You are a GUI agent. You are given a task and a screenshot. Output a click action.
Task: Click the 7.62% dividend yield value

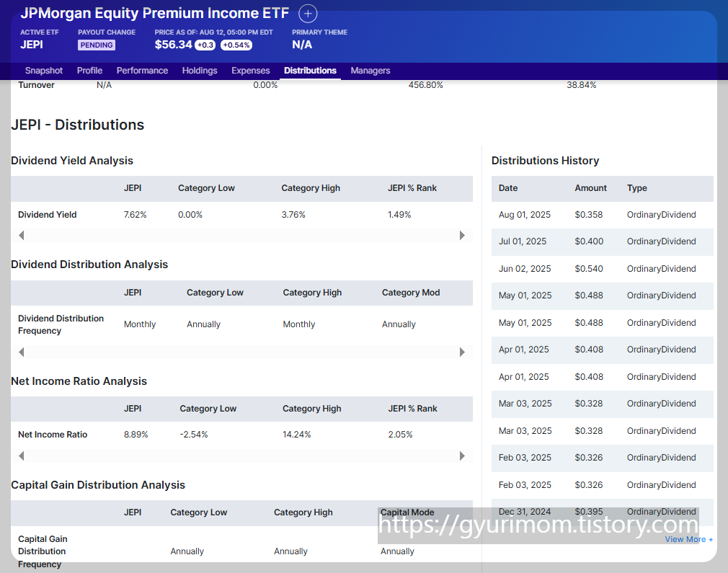135,215
